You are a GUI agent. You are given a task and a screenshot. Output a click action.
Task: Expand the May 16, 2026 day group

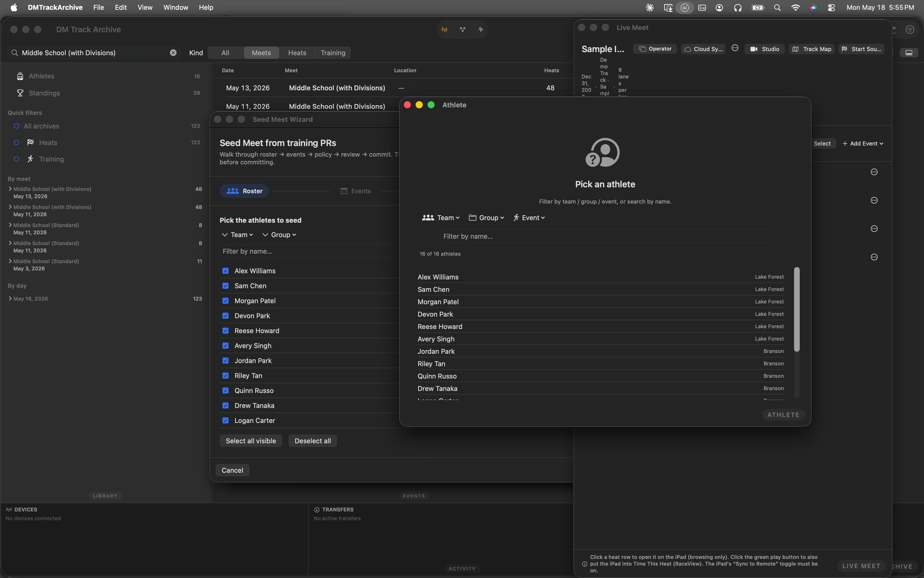[10, 299]
